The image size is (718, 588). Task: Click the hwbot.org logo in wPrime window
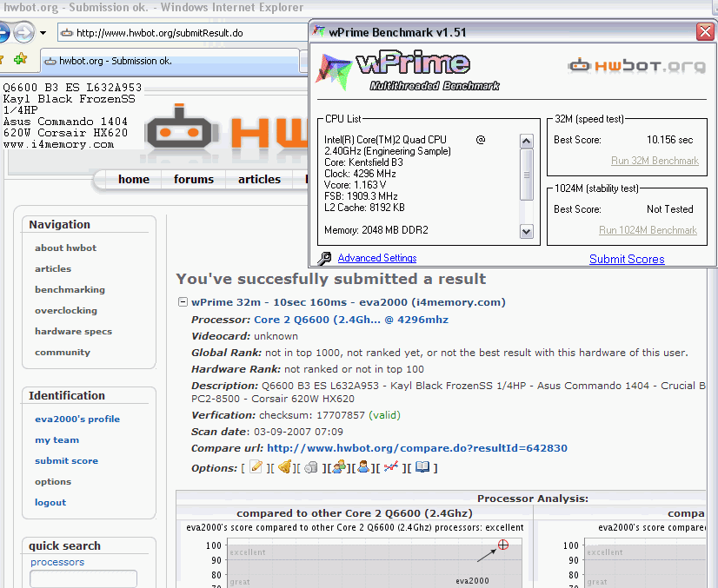pos(637,66)
